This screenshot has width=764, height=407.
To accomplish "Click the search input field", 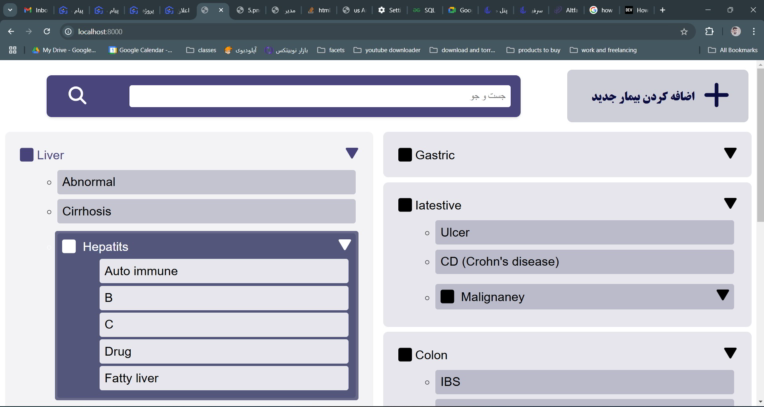I will click(320, 96).
